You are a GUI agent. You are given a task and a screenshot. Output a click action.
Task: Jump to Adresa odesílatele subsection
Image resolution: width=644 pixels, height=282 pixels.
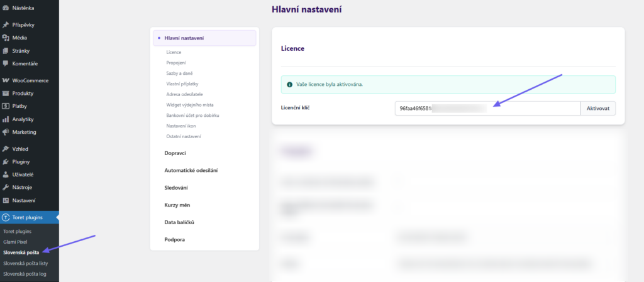click(x=185, y=94)
